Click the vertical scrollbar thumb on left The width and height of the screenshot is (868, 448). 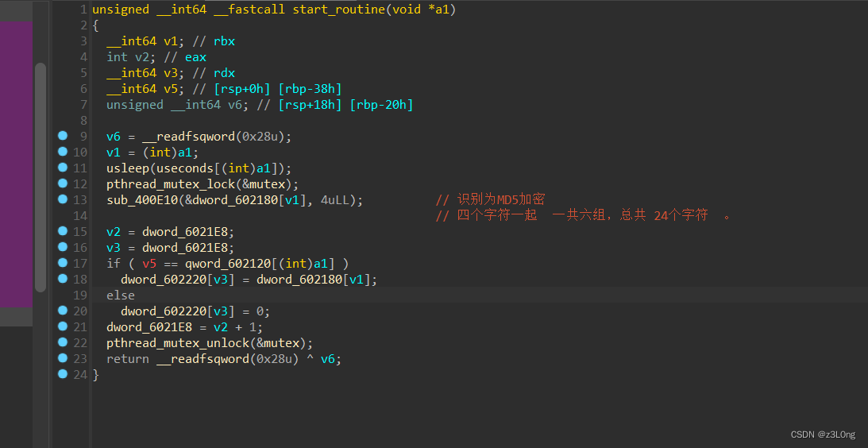[x=41, y=177]
